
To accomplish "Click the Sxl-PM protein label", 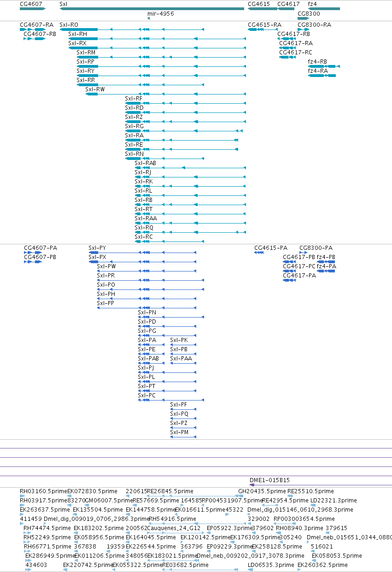I will (179, 432).
